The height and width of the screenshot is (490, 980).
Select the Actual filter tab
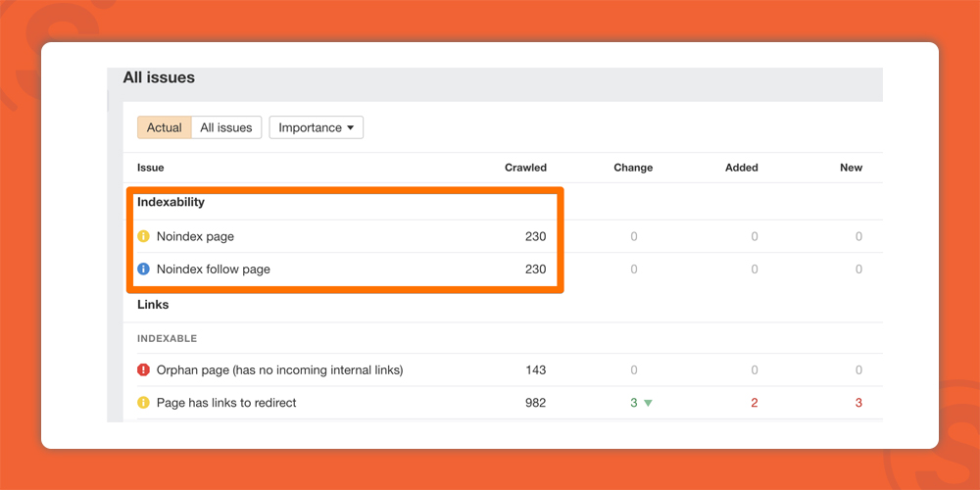tap(165, 127)
